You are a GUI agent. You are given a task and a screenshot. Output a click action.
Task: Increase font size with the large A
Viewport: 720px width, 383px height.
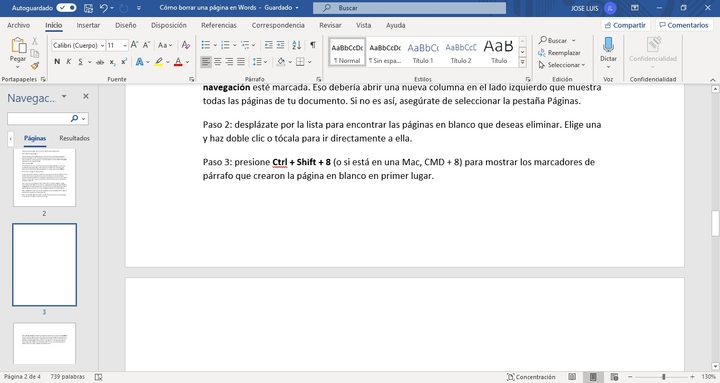pos(134,45)
